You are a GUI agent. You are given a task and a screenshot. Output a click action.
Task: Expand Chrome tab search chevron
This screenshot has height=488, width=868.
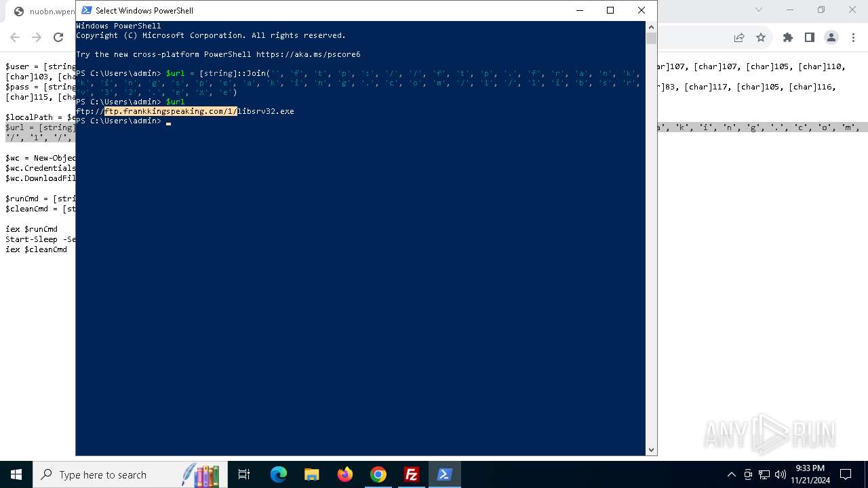click(x=759, y=9)
